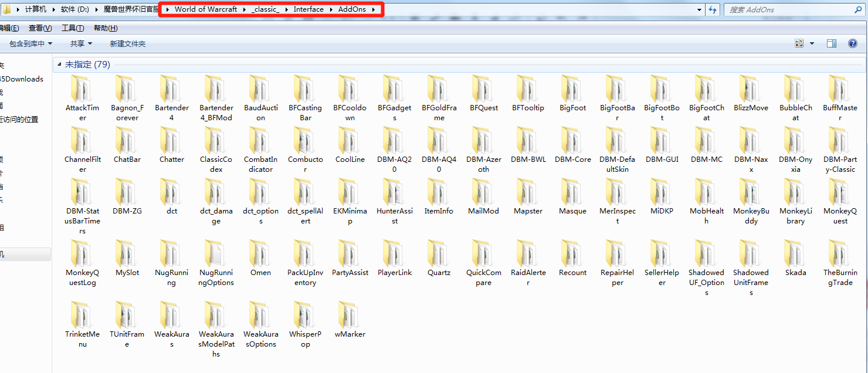Navigate to the Interface breadcrumb
Image resolution: width=868 pixels, height=373 pixels.
[308, 9]
